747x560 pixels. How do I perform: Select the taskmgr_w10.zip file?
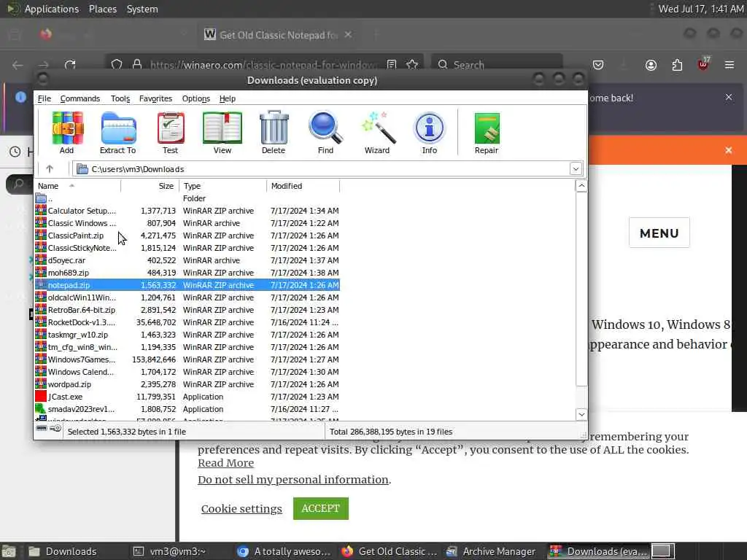point(187,334)
